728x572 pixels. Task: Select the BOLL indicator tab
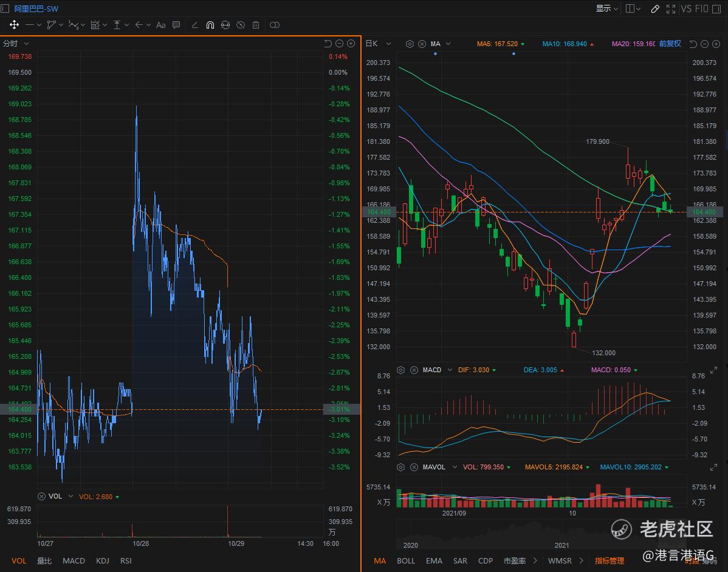(x=406, y=561)
